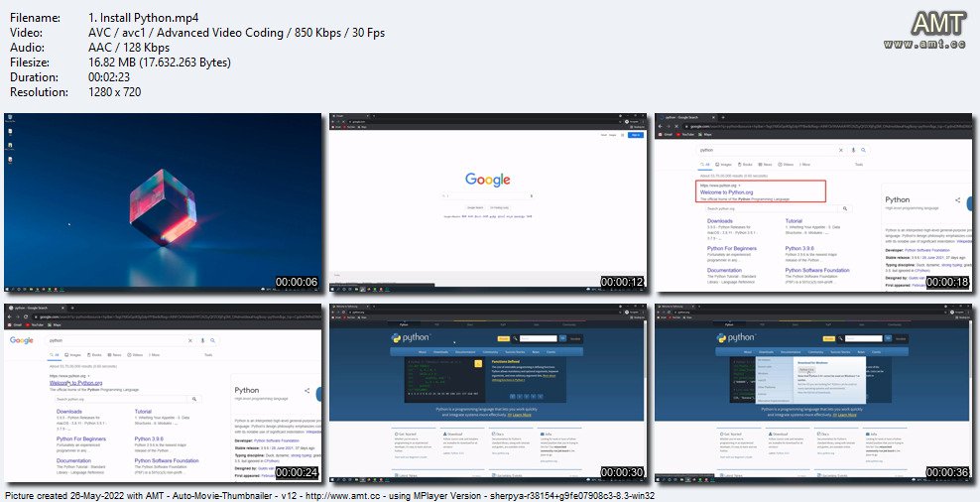This screenshot has height=502, width=980.
Task: Open the Documentation nav item in the 00:00:30 frame
Action: 465,352
